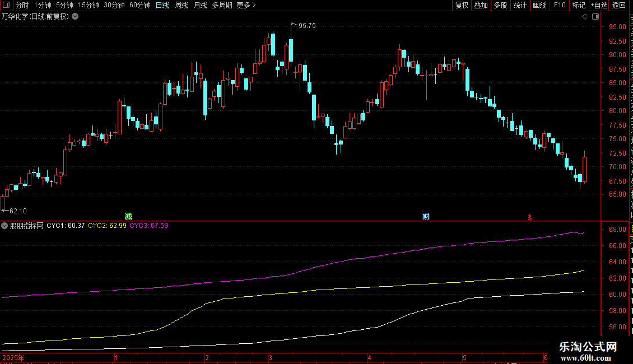Click the 95.75 high price label

(307, 25)
